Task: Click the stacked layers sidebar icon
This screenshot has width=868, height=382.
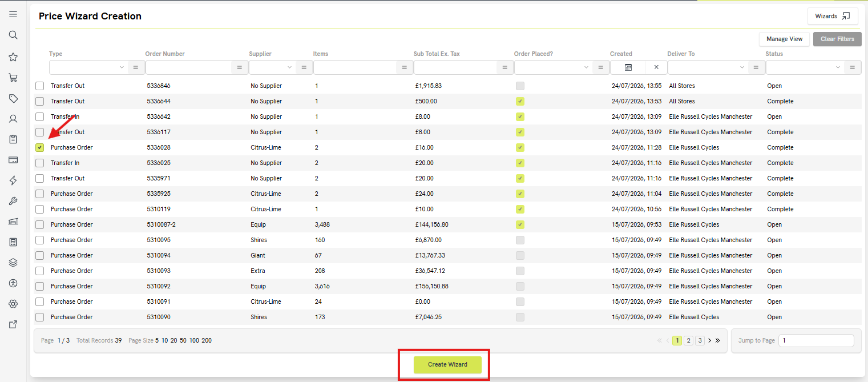Action: (13, 263)
